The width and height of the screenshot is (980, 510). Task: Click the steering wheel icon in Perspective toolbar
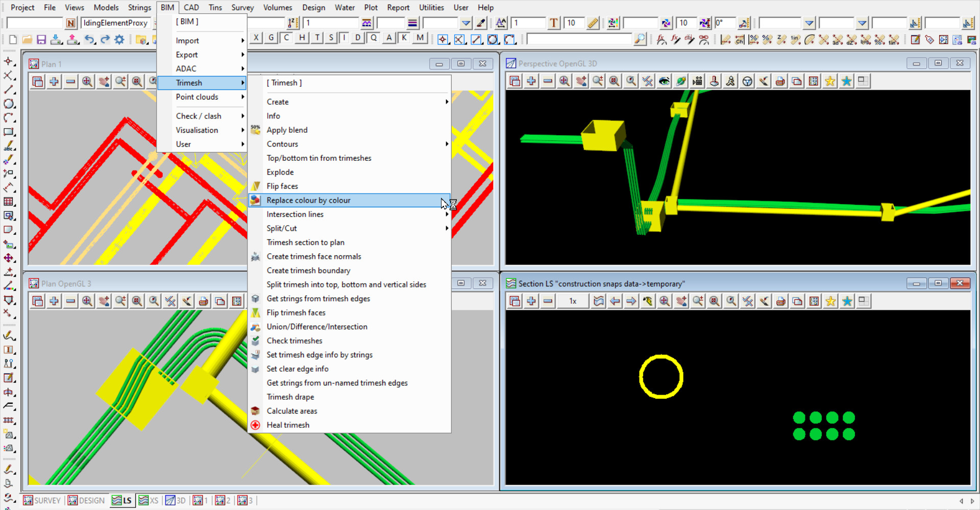tap(747, 81)
